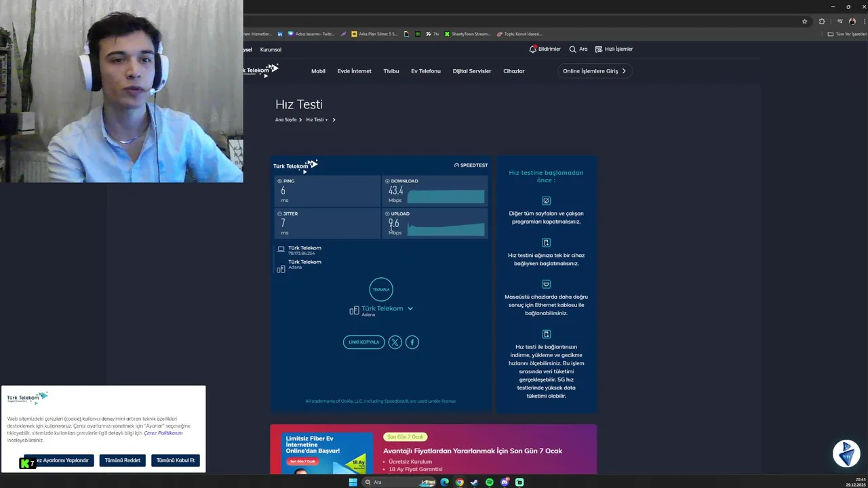Bookmark this page with star icon
The image size is (868, 488).
point(805,21)
